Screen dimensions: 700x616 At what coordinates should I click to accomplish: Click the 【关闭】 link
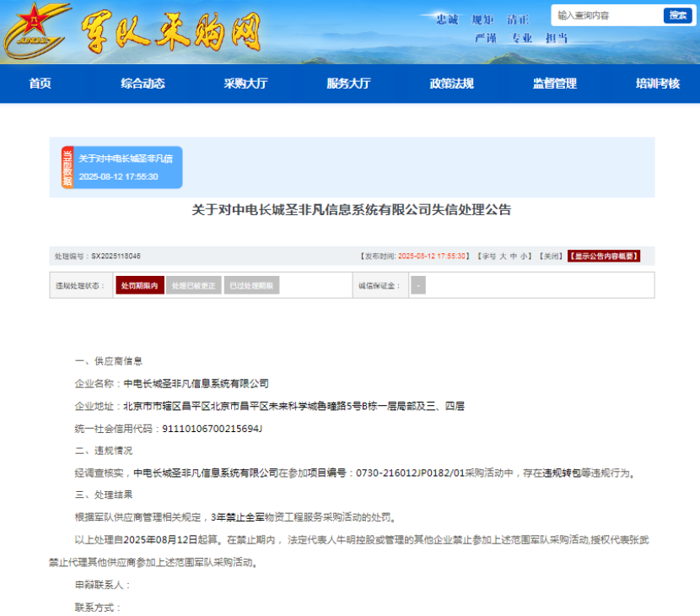(x=551, y=257)
